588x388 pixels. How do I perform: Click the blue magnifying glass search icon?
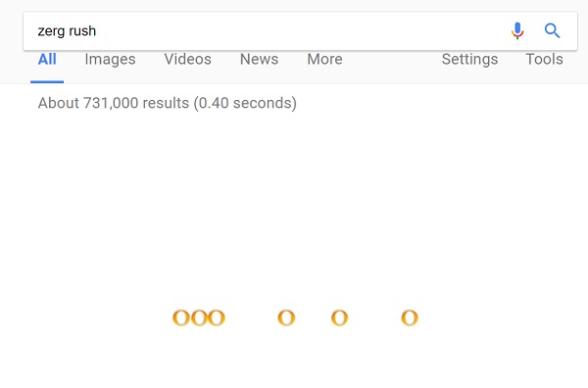(552, 30)
